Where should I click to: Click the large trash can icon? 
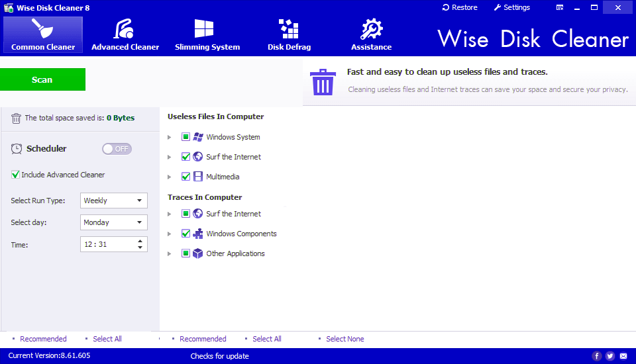[323, 82]
